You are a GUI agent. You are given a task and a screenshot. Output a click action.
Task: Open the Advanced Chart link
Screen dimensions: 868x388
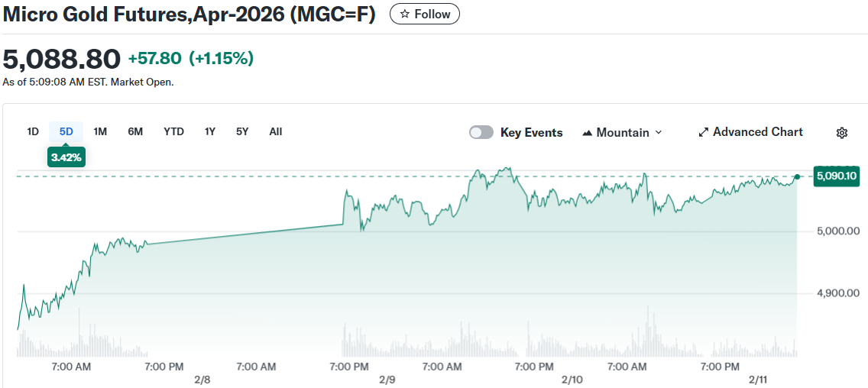coord(757,132)
